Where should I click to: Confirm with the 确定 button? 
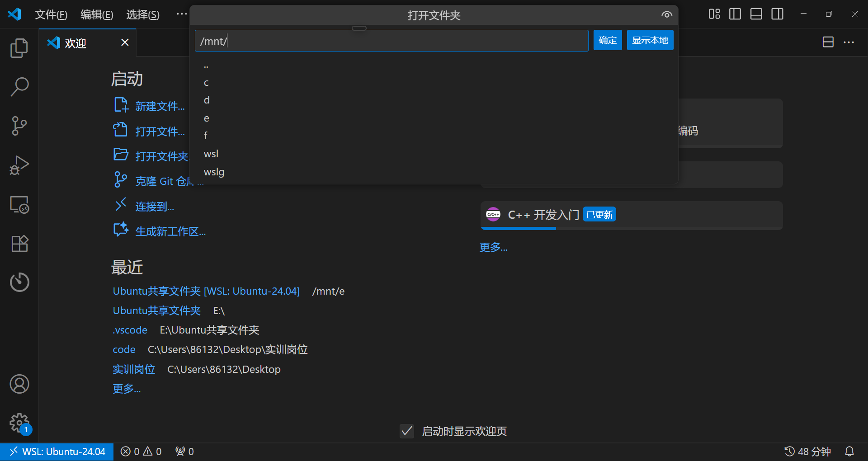coord(608,40)
